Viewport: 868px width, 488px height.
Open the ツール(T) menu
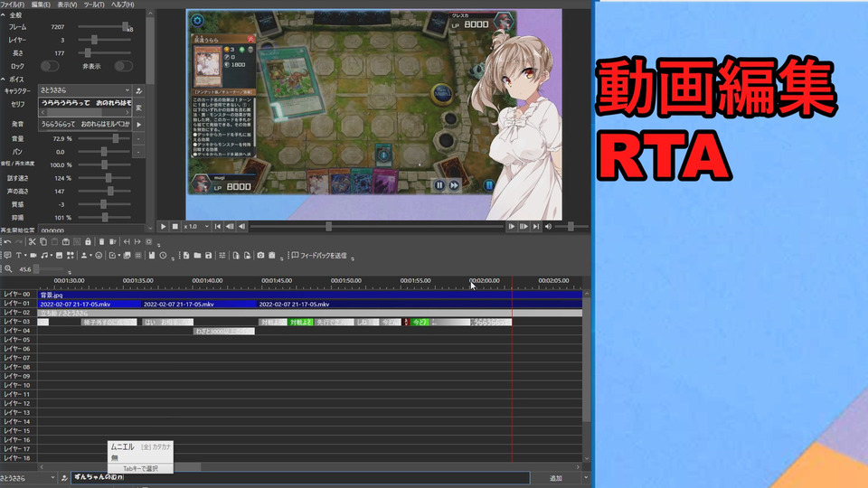(x=93, y=5)
